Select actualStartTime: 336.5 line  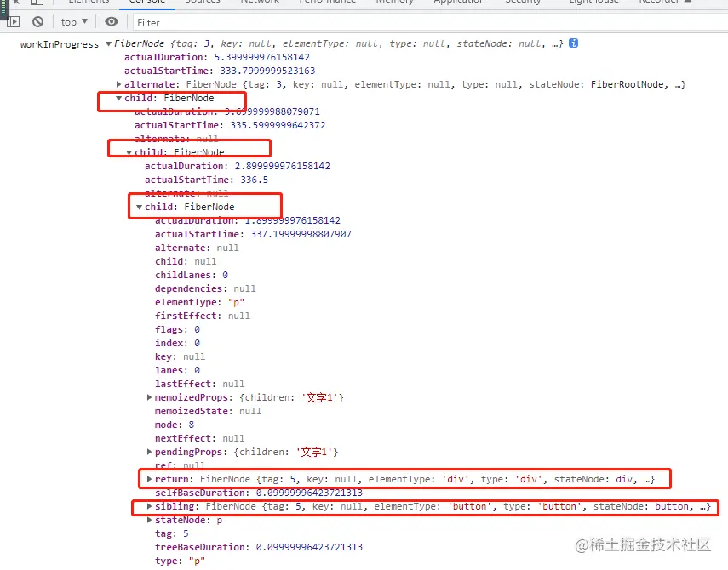point(206,180)
